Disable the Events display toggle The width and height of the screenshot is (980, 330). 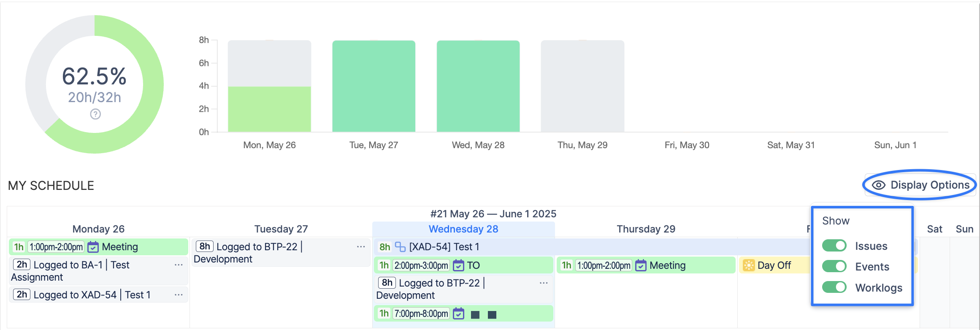tap(834, 266)
